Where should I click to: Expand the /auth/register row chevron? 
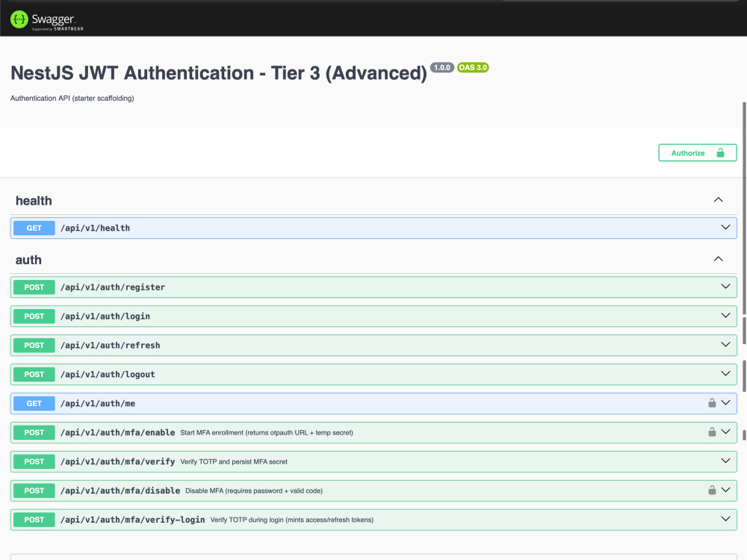[725, 286]
